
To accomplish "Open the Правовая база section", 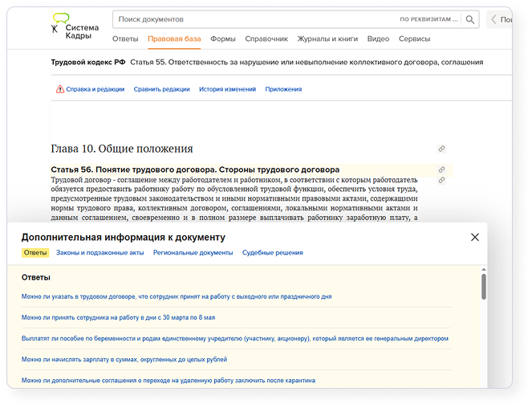I will [x=174, y=39].
